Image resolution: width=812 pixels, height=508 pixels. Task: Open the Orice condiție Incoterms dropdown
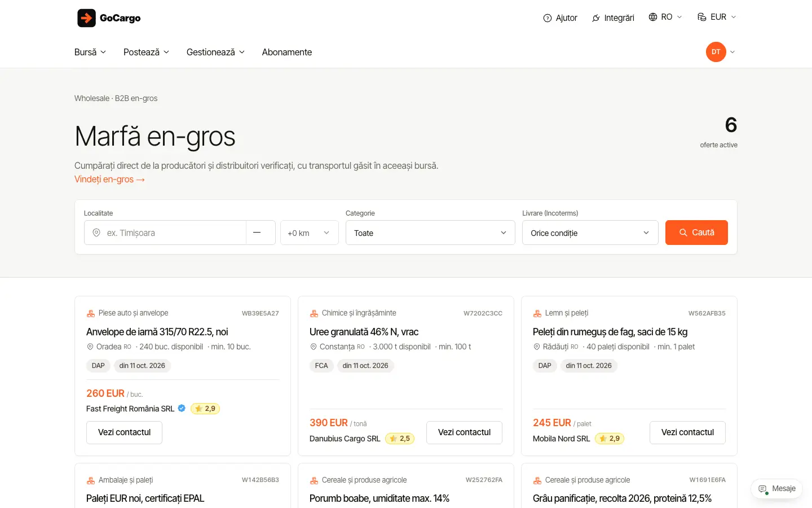[x=590, y=233]
